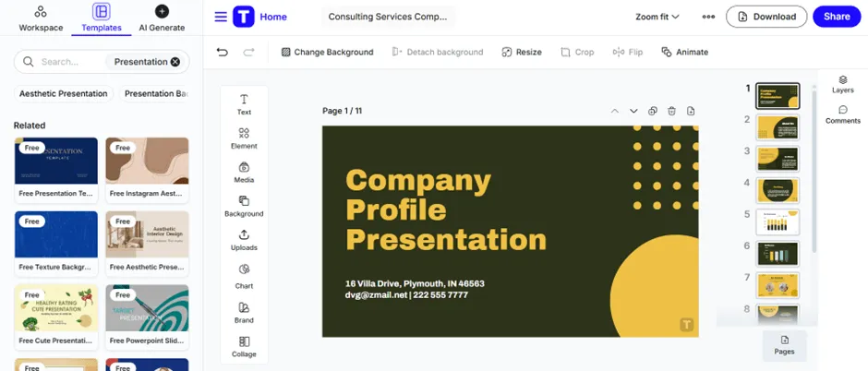The image size is (868, 371).
Task: Open the Media tool
Action: (244, 172)
